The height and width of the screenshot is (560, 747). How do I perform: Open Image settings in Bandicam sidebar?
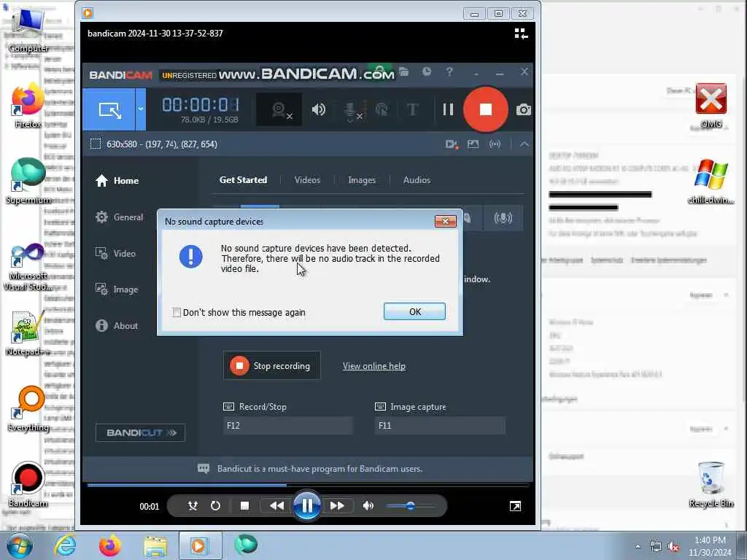pos(117,289)
